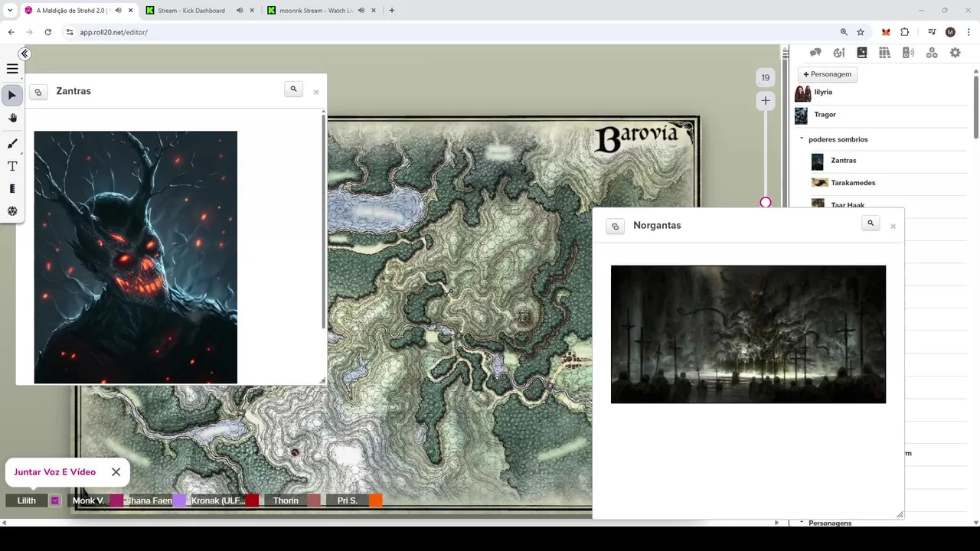Switch to Stream - Kick Dashboard tab
Viewport: 980px width, 551px height.
click(200, 11)
